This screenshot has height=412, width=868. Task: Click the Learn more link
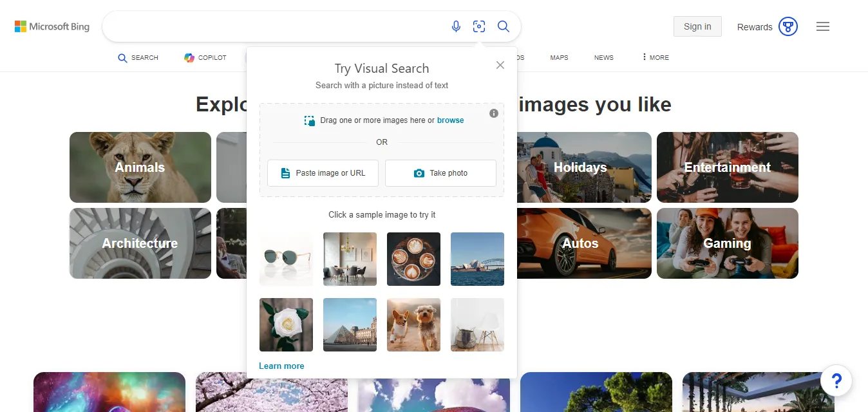pos(281,366)
